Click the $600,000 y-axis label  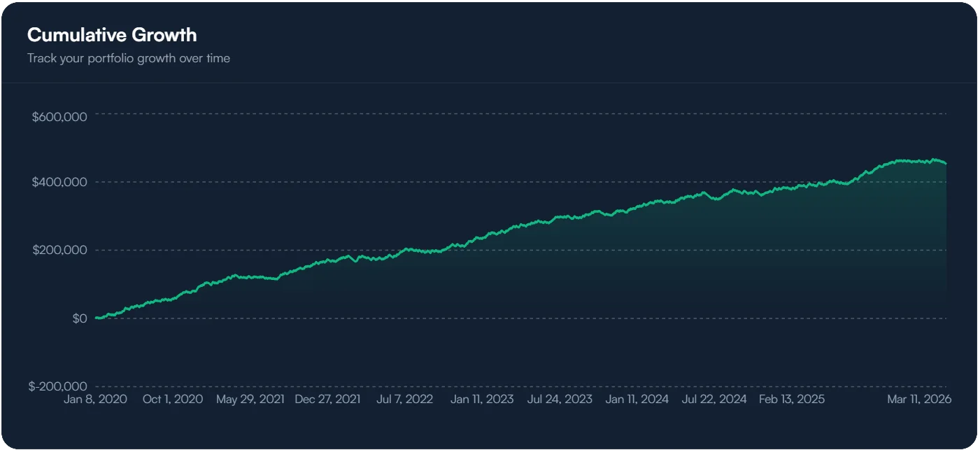coord(59,117)
